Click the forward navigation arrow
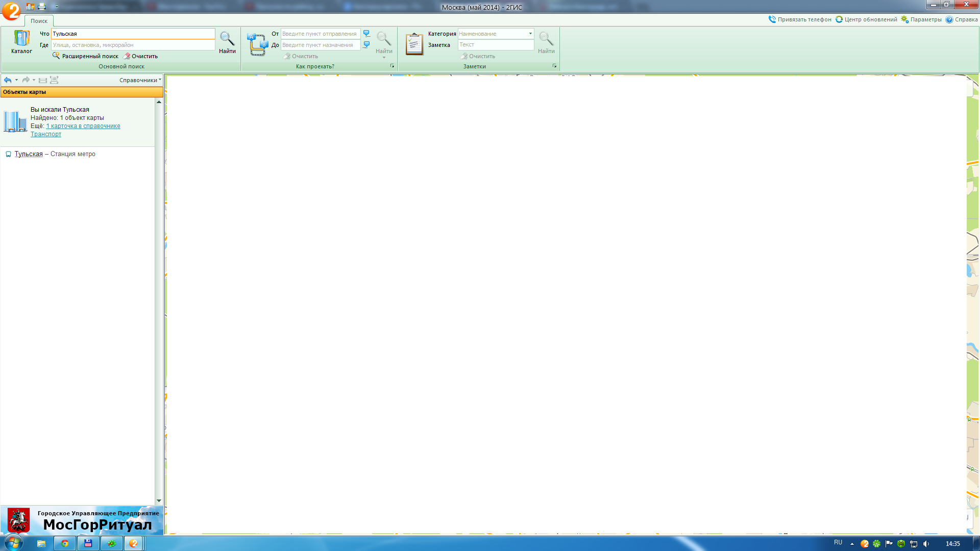Image resolution: width=980 pixels, height=551 pixels. [x=26, y=80]
